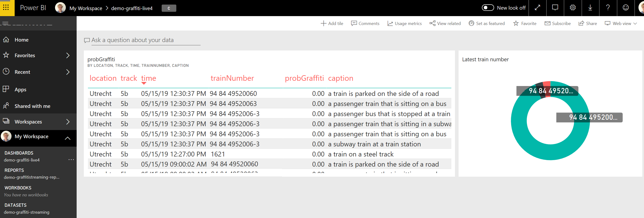This screenshot has height=218, width=644.
Task: Go to Home in navigation
Action: 22,40
